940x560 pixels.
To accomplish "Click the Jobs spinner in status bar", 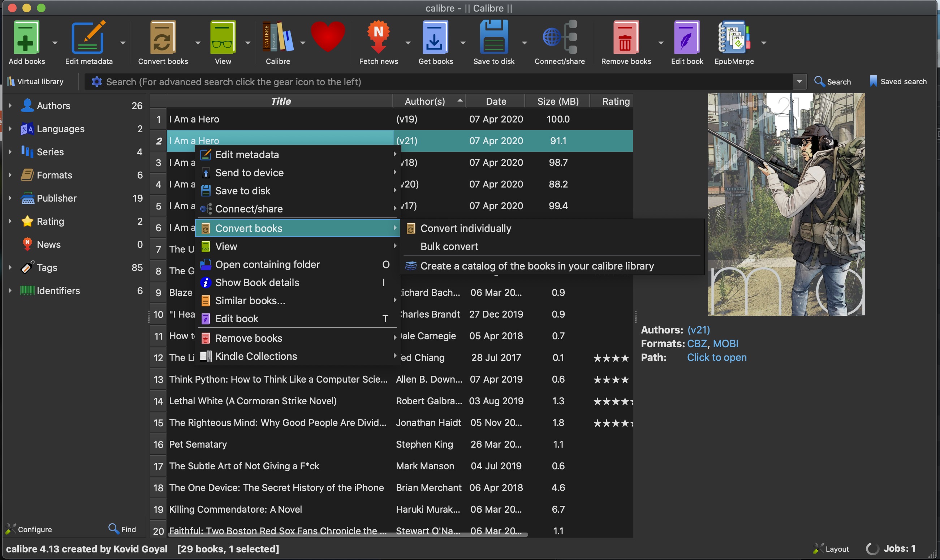I will coord(872,549).
